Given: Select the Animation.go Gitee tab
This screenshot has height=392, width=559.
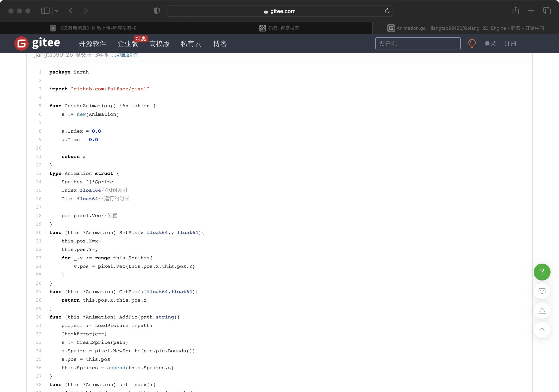Looking at the screenshot, I should (466, 28).
